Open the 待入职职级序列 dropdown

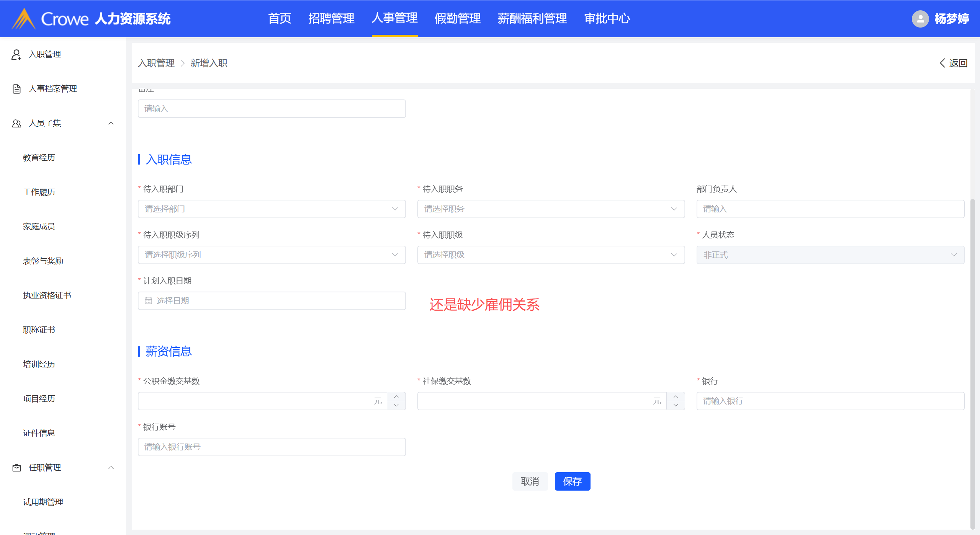(272, 255)
